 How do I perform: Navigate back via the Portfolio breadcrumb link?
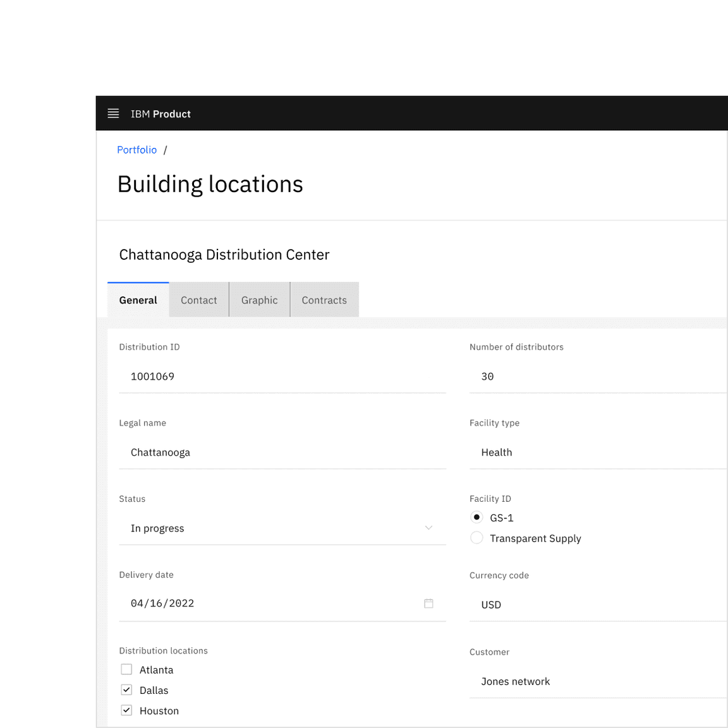pos(136,150)
